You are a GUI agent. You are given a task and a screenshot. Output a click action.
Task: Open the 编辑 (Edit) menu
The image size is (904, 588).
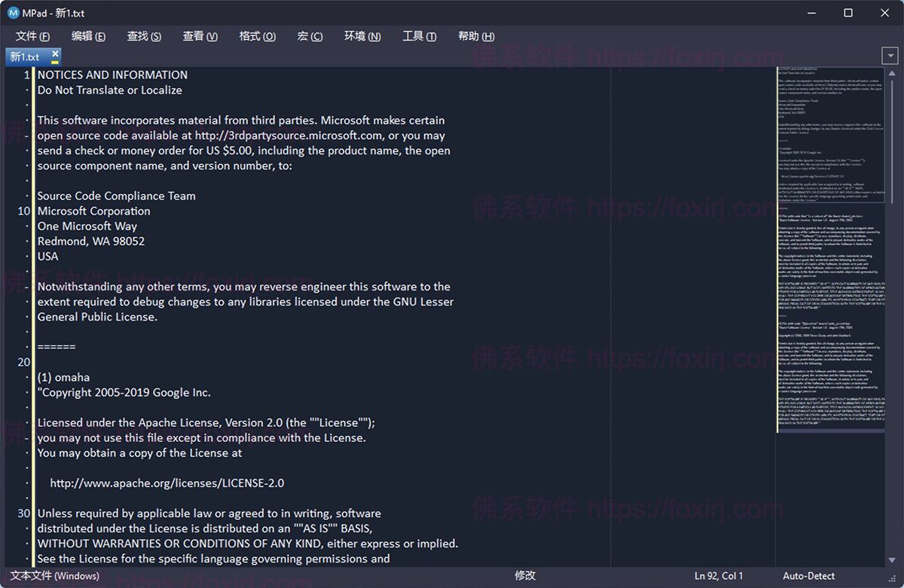87,35
